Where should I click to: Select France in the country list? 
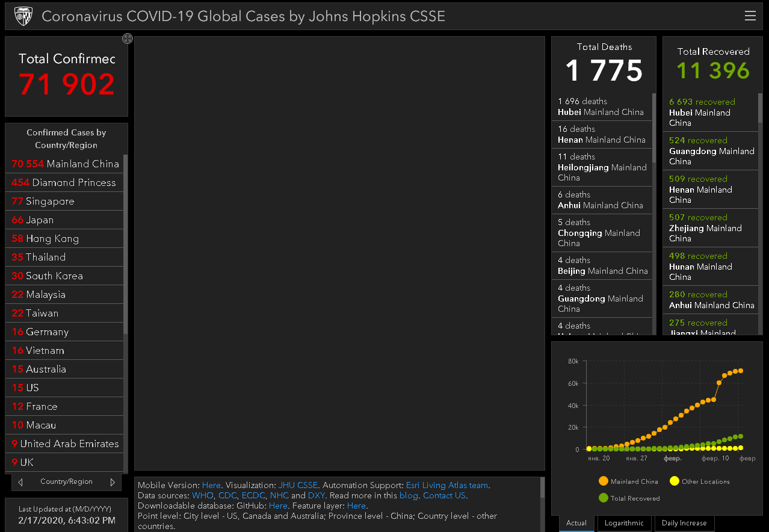[x=65, y=406]
